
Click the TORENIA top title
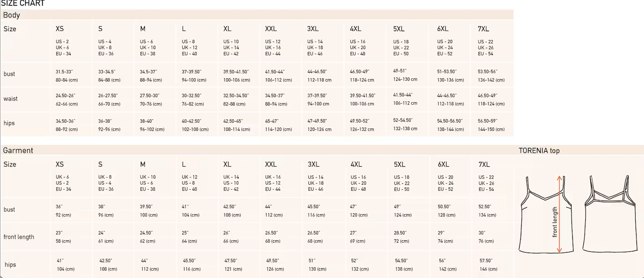click(539, 150)
